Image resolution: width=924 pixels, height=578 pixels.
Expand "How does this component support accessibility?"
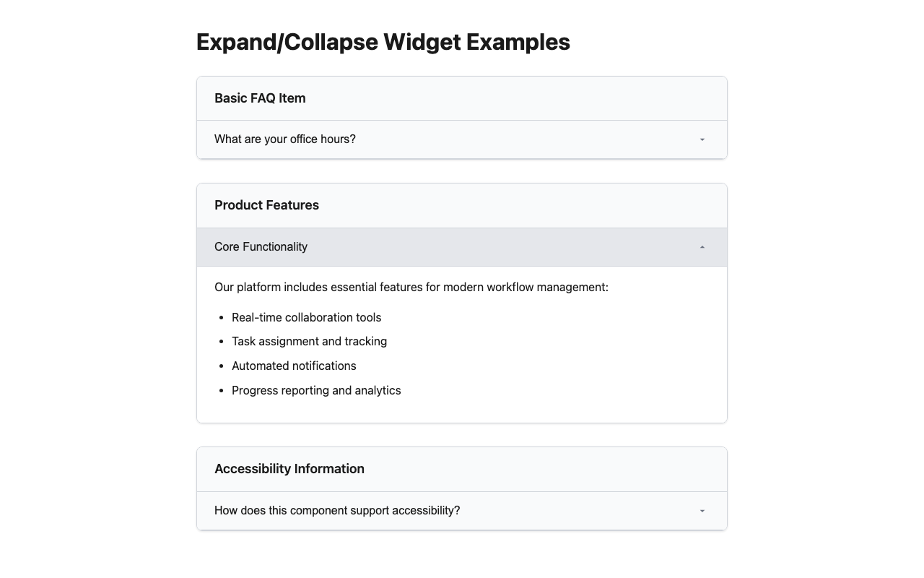pos(337,511)
